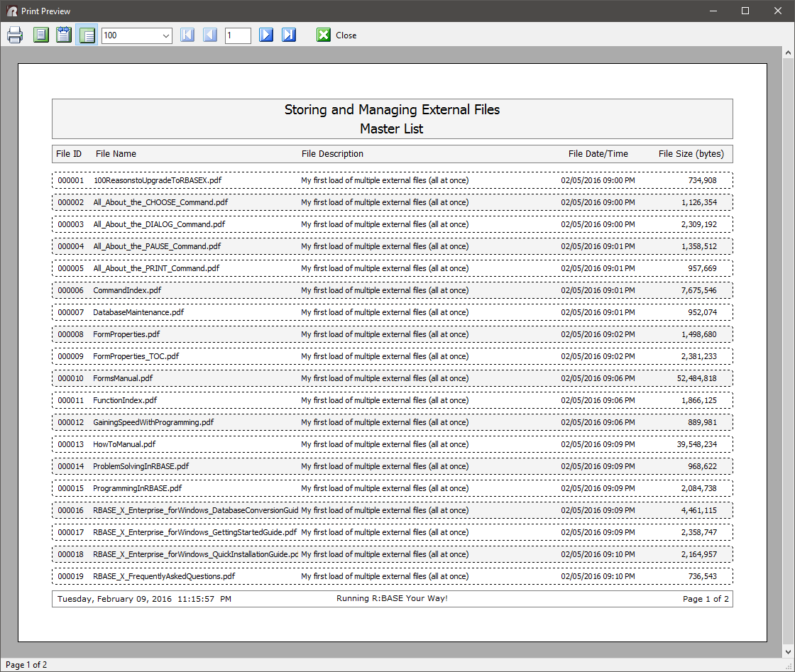Click the File Name column header

click(116, 154)
